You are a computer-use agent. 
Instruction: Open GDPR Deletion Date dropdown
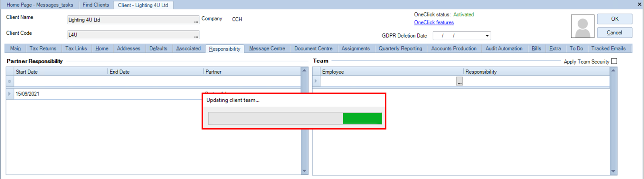[487, 36]
